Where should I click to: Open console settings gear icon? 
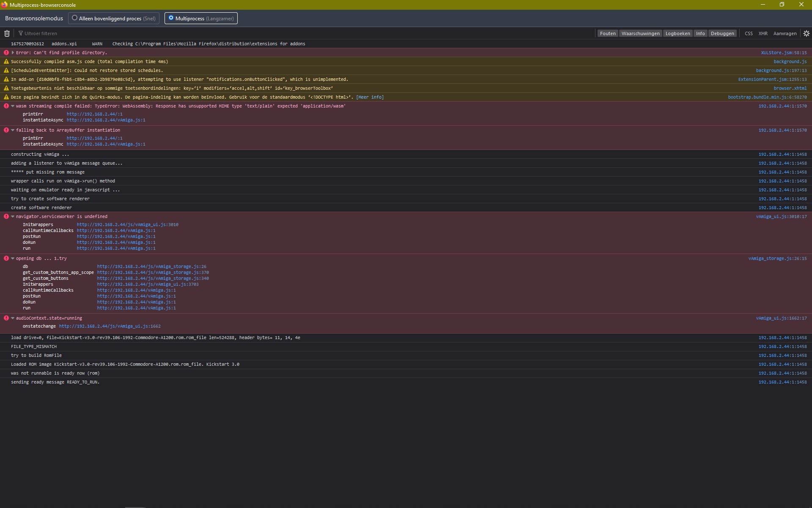tap(806, 33)
